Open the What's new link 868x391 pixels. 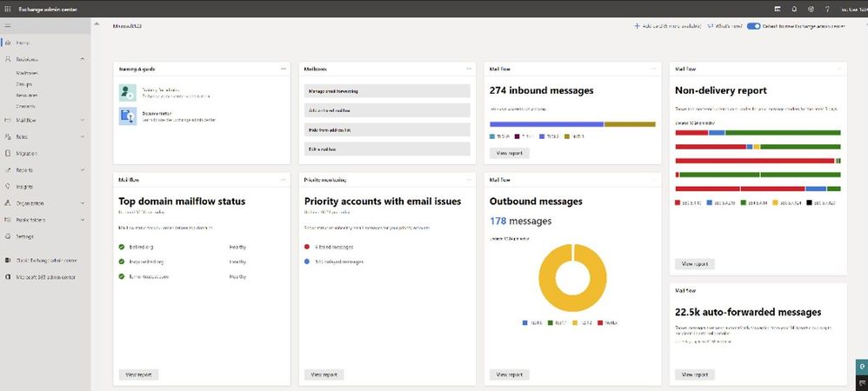(724, 26)
